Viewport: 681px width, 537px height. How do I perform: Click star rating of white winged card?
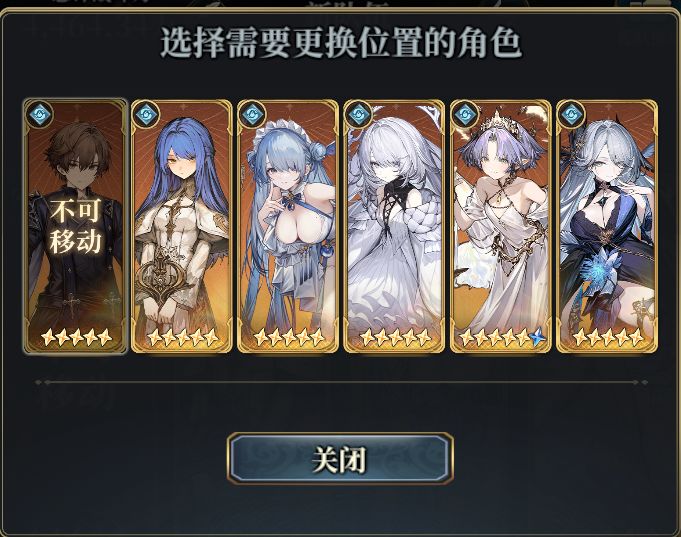pos(395,337)
